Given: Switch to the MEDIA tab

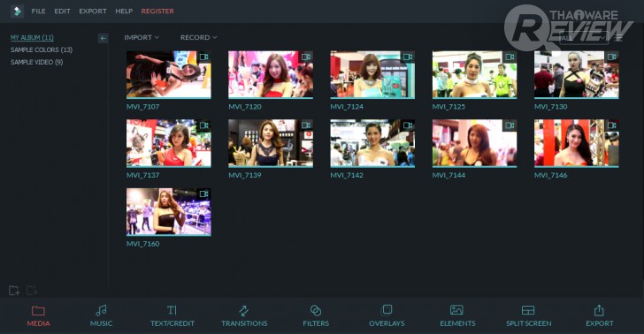Looking at the screenshot, I should coord(38,316).
